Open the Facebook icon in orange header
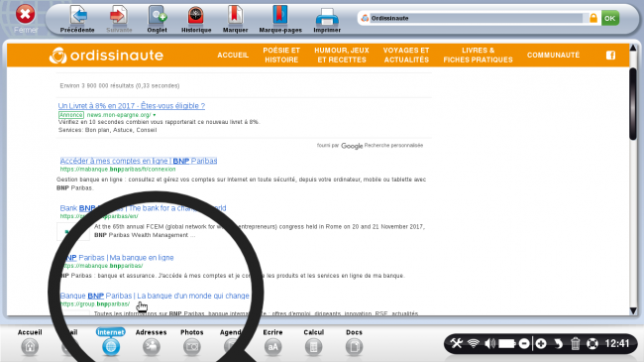Image resolution: width=644 pixels, height=362 pixels. 610,56
